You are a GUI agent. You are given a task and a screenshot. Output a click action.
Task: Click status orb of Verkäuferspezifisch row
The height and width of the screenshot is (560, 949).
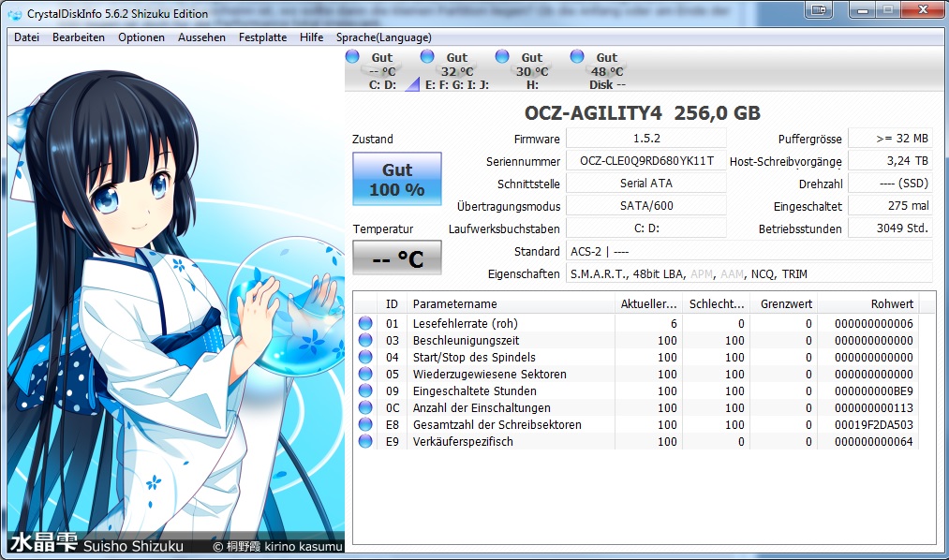click(365, 441)
